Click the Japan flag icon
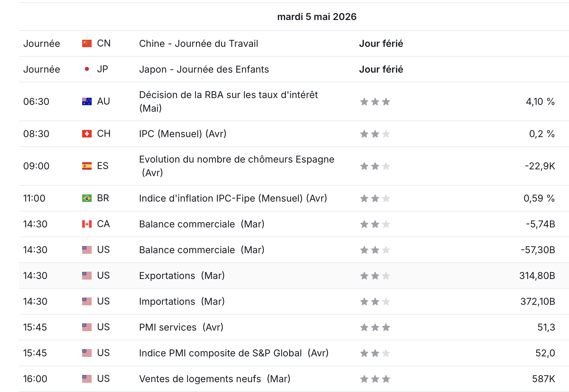The width and height of the screenshot is (569, 392). click(87, 69)
